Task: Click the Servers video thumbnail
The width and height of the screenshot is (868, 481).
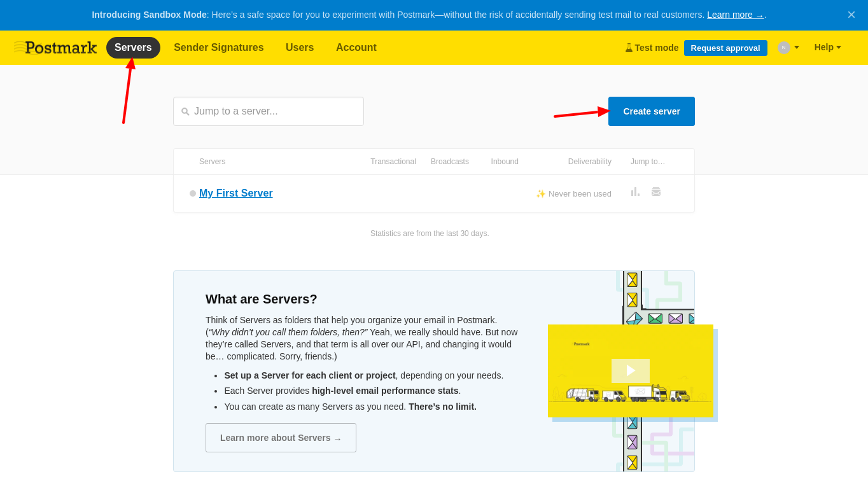Action: tap(631, 371)
